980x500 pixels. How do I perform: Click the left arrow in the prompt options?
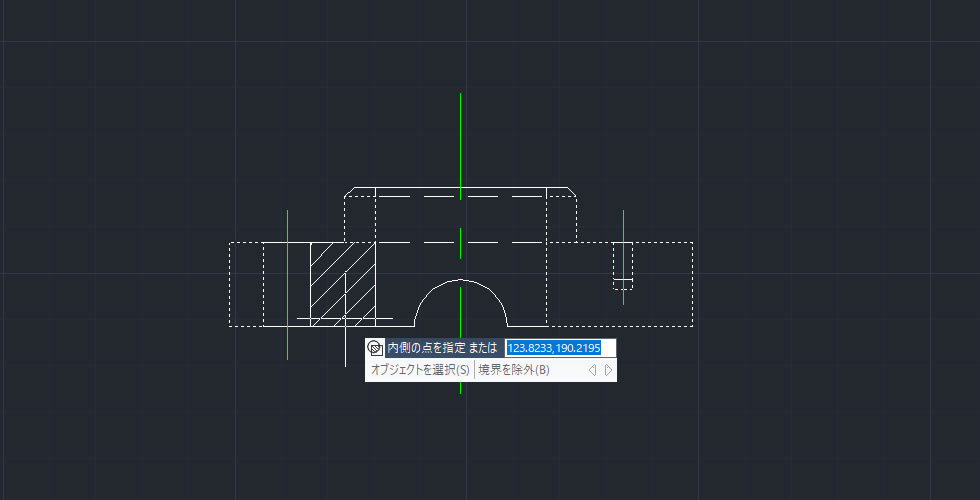[x=592, y=370]
